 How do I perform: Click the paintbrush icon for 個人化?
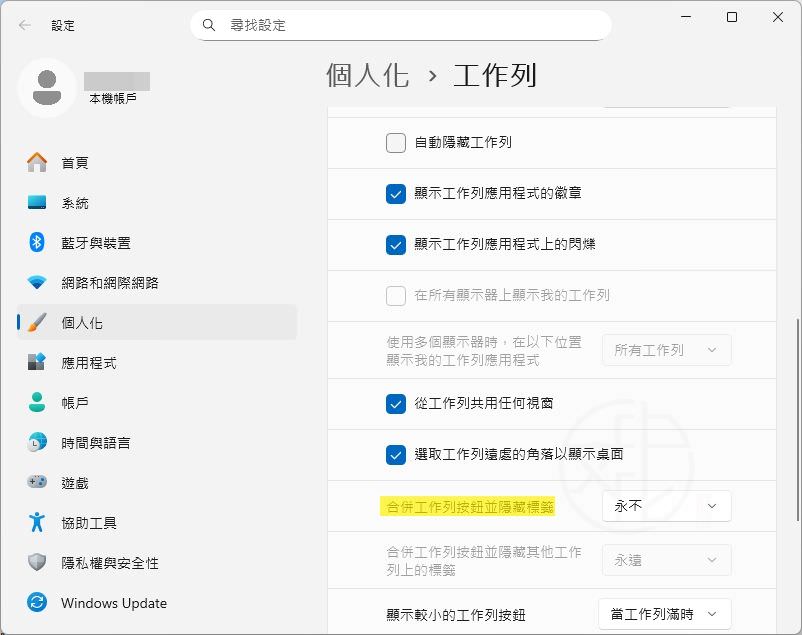tap(37, 322)
